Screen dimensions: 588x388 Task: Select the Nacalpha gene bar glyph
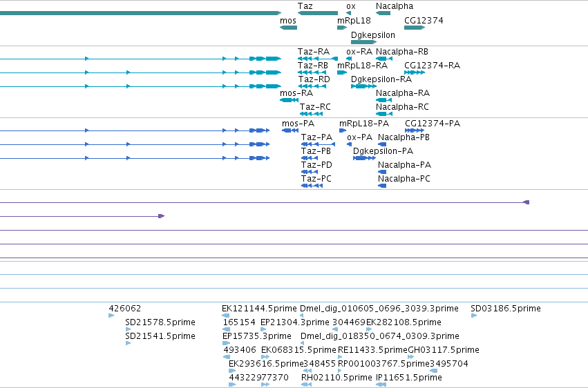pyautogui.click(x=383, y=13)
